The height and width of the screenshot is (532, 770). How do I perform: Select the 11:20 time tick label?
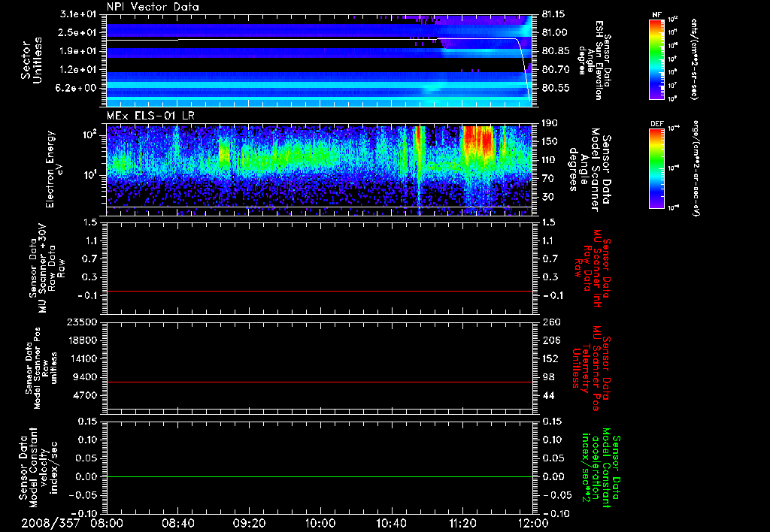[463, 522]
